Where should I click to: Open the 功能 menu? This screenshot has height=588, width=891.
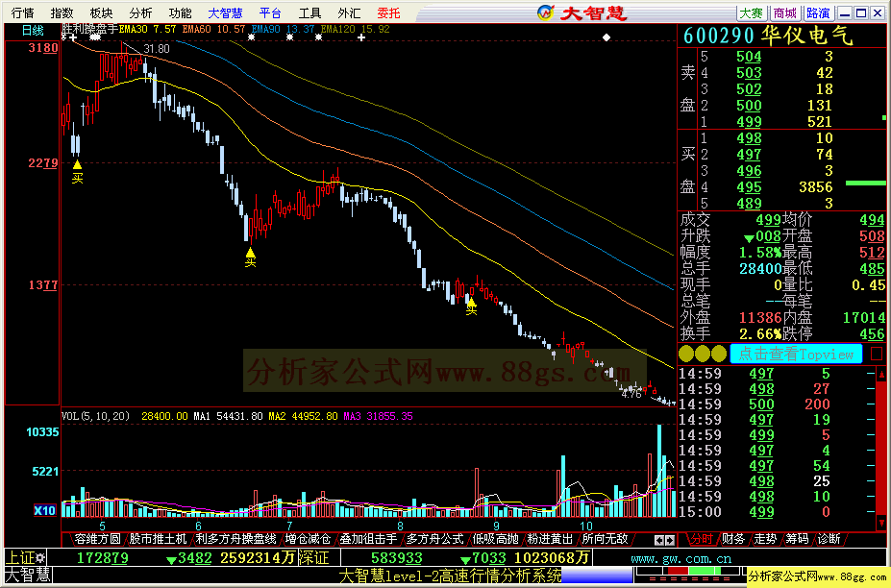click(x=180, y=12)
